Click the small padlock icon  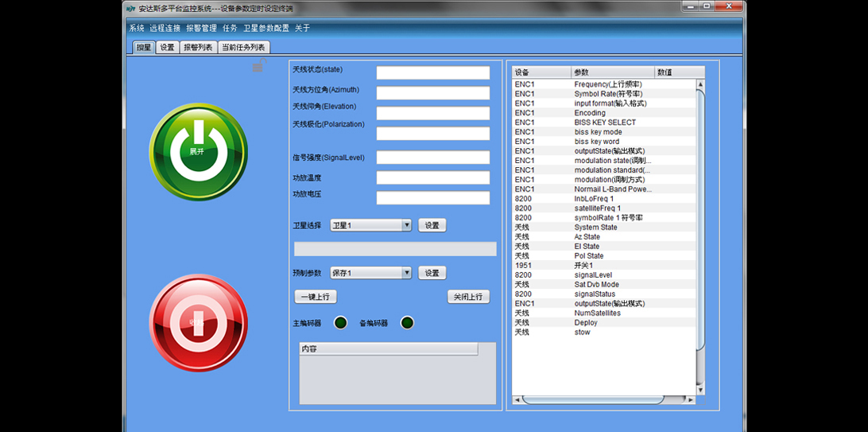tap(258, 67)
